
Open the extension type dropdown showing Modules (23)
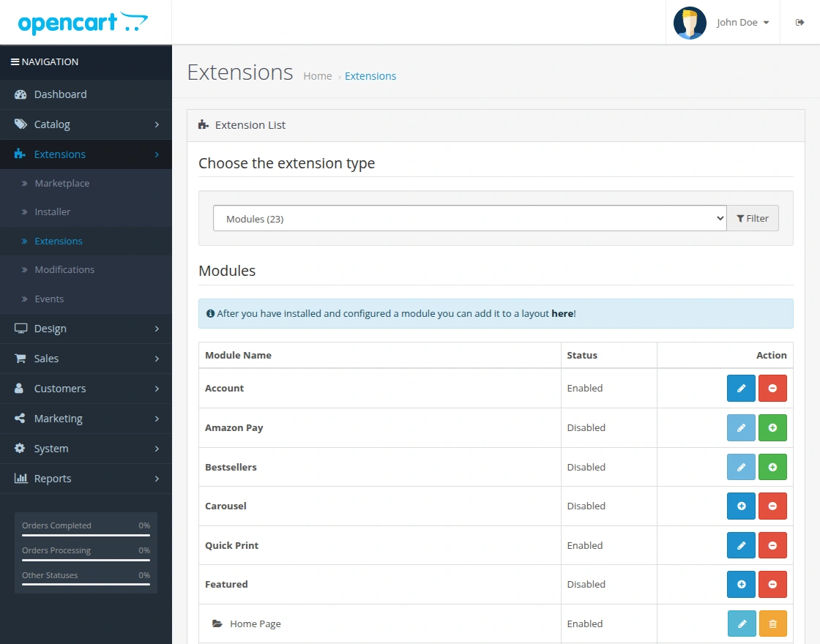[x=469, y=218]
